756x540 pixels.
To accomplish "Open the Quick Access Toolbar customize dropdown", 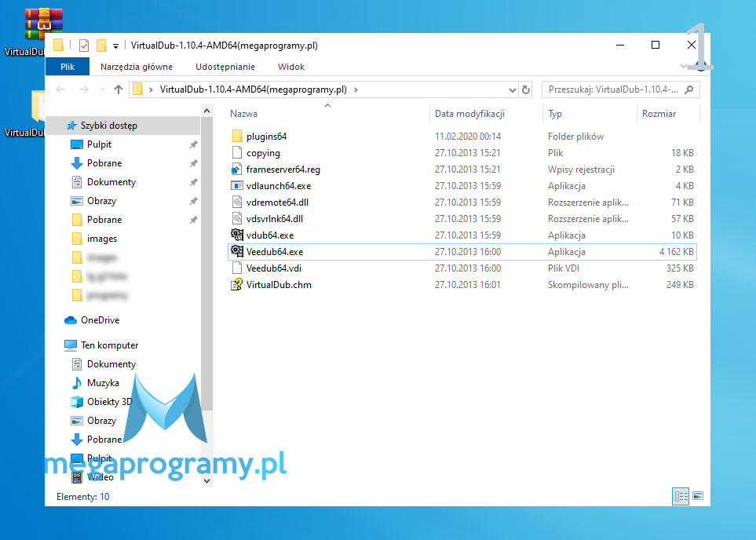I will pyautogui.click(x=115, y=46).
